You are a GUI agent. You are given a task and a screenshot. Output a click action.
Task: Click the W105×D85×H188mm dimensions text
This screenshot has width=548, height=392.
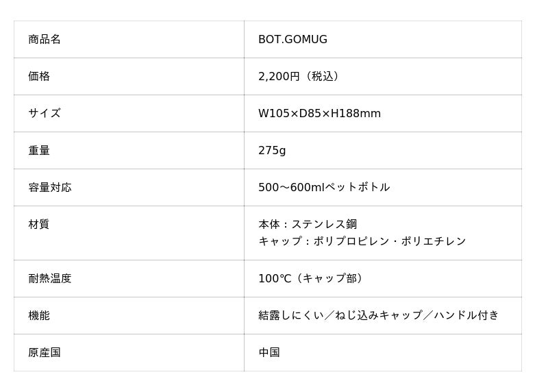click(319, 114)
